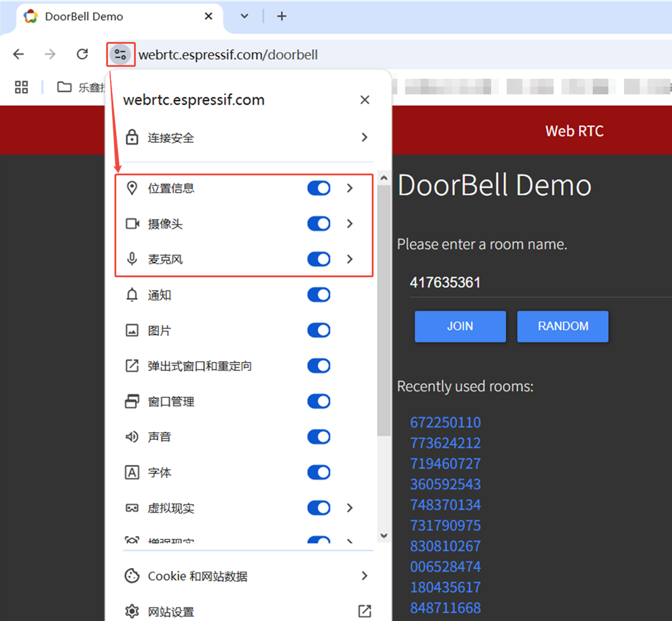Toggle 弹出式窗口和重定向 permission
672x621 pixels.
pos(319,366)
